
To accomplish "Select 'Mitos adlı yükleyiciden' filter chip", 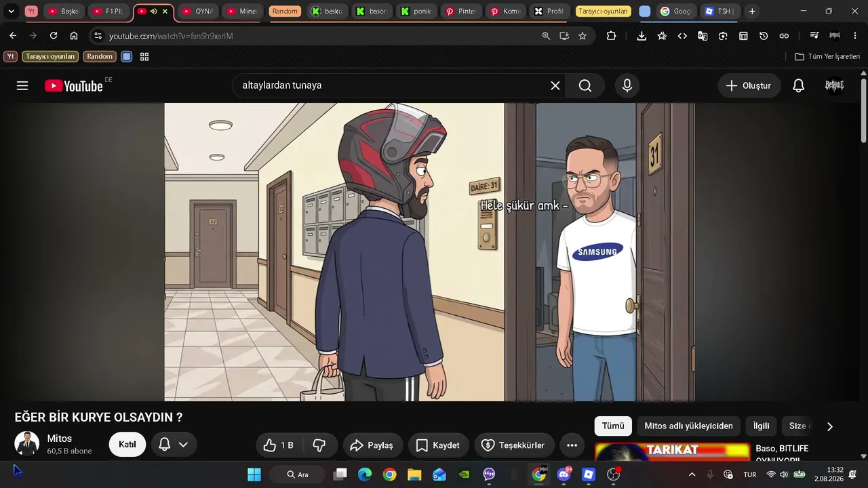I will (x=688, y=426).
